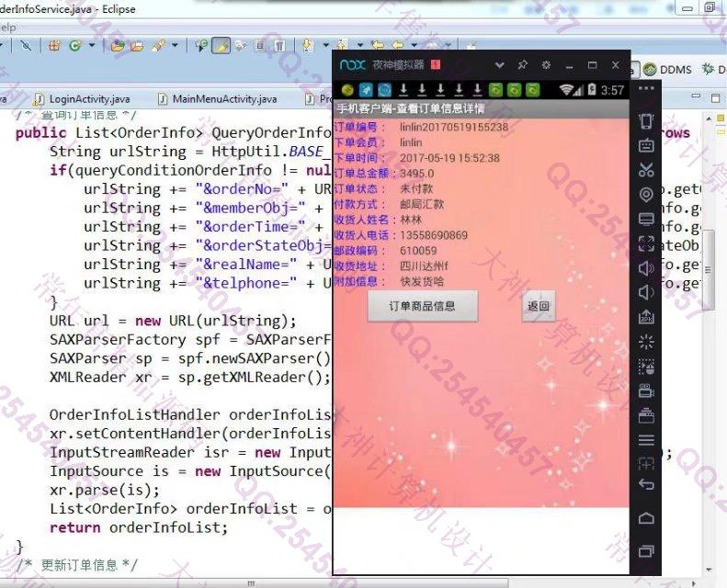Click order time 2017-05-19 15:52:38 value
The height and width of the screenshot is (588, 727).
449,158
